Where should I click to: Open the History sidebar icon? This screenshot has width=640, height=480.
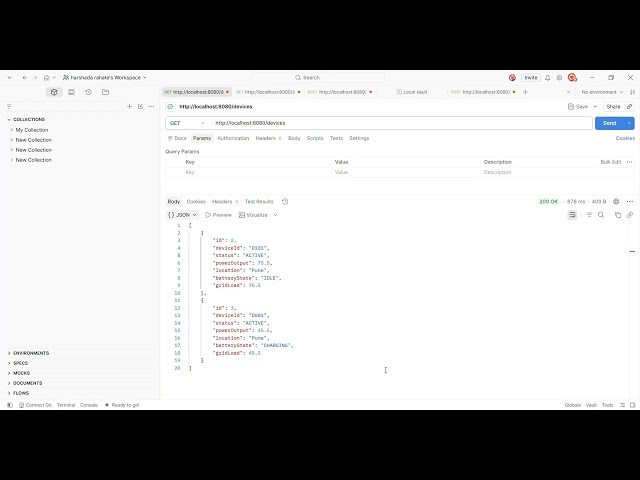[x=88, y=92]
